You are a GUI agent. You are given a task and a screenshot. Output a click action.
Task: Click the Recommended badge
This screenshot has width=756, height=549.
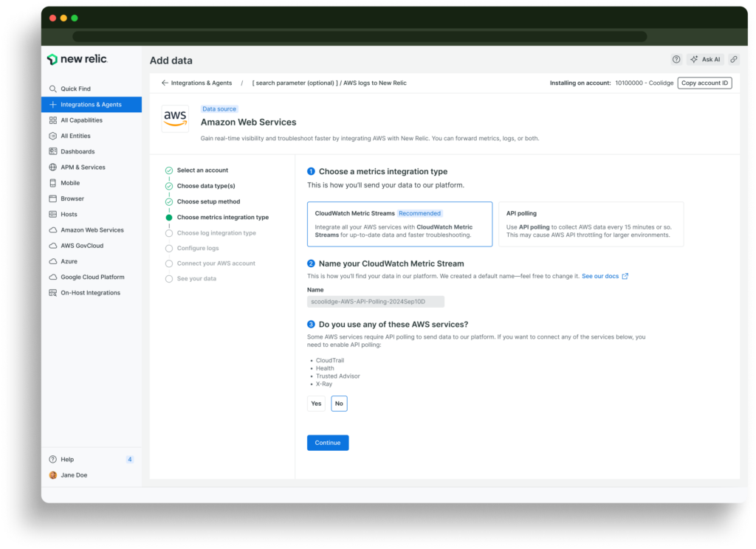click(419, 213)
